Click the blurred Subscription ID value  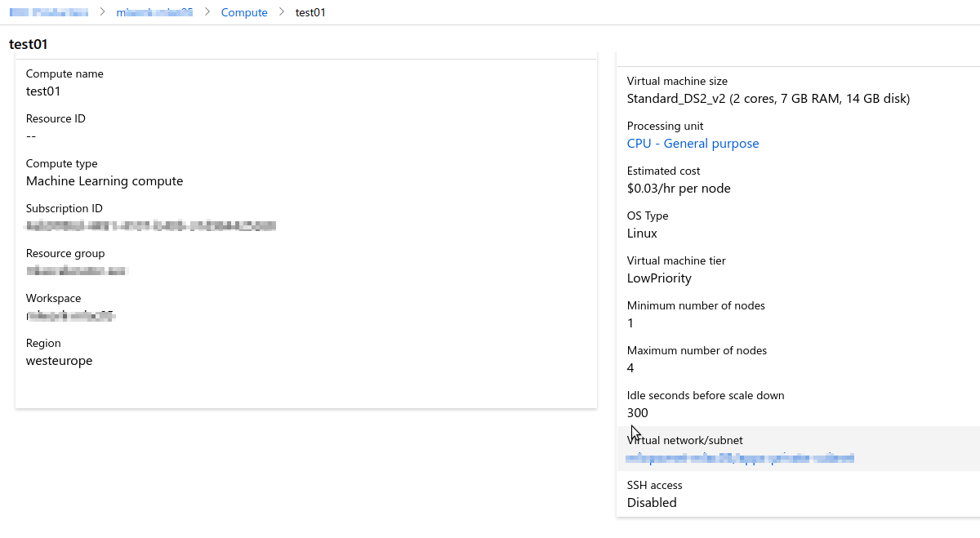pyautogui.click(x=150, y=225)
